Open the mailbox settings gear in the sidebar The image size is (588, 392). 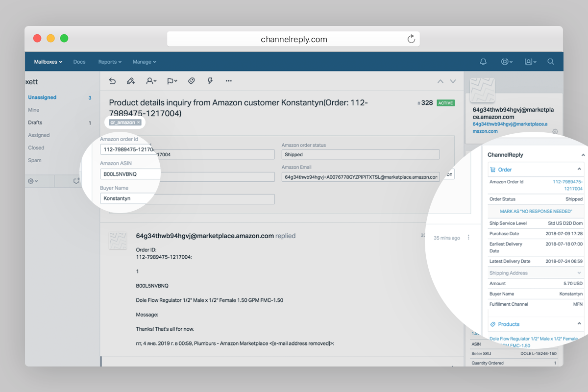(32, 181)
